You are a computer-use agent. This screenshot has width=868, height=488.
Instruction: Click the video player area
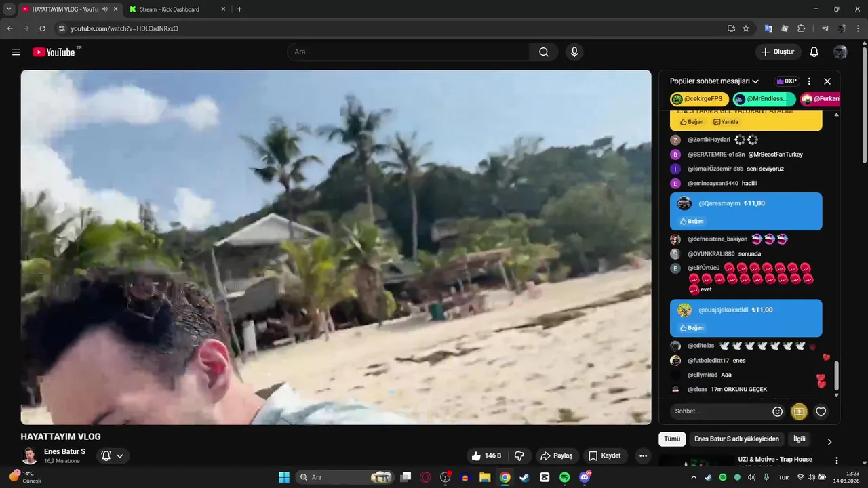click(x=336, y=247)
